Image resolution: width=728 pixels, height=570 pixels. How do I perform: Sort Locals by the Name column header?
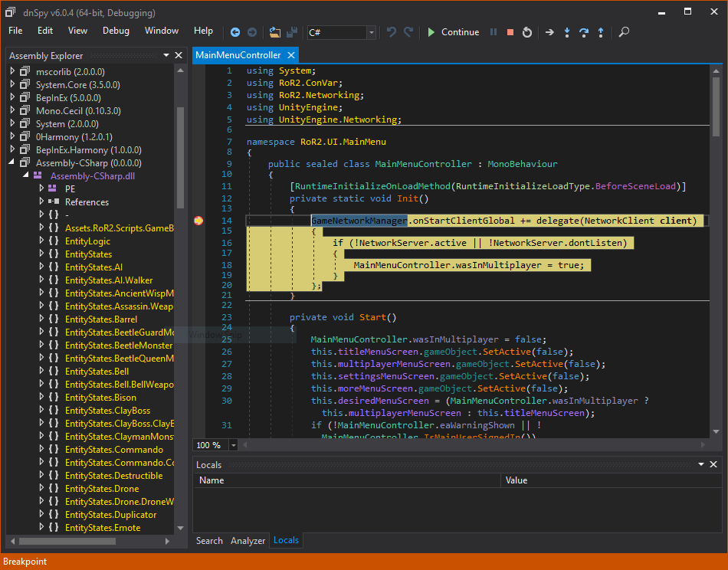click(346, 480)
